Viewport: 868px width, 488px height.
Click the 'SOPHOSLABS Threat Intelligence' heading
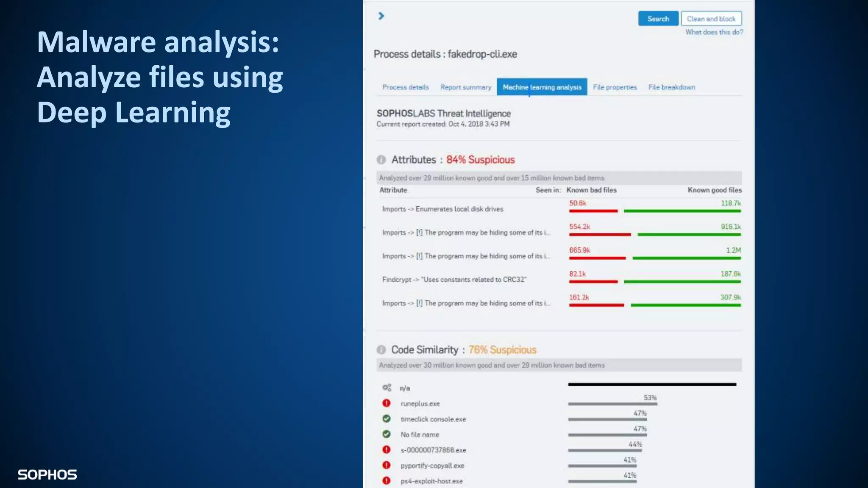point(444,114)
